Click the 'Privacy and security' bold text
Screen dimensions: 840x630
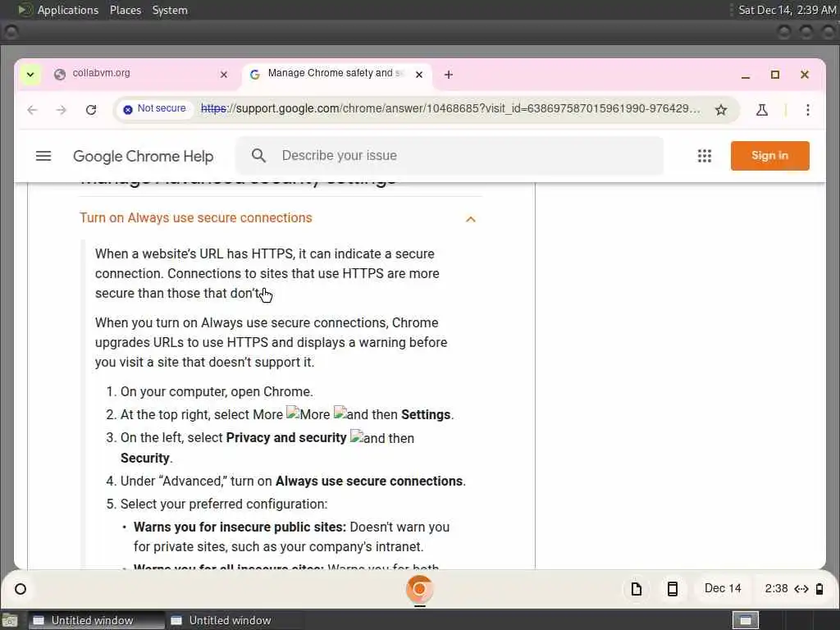(286, 438)
